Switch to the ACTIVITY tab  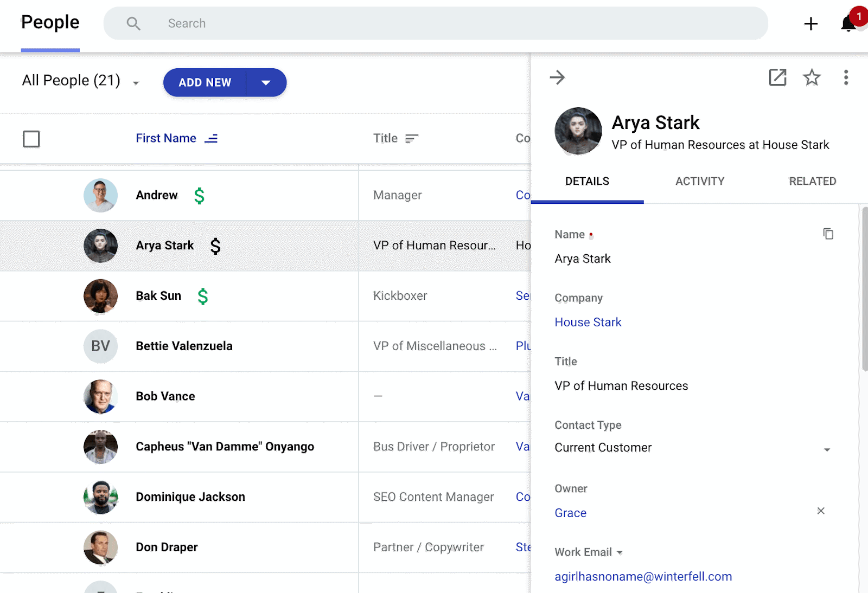700,181
